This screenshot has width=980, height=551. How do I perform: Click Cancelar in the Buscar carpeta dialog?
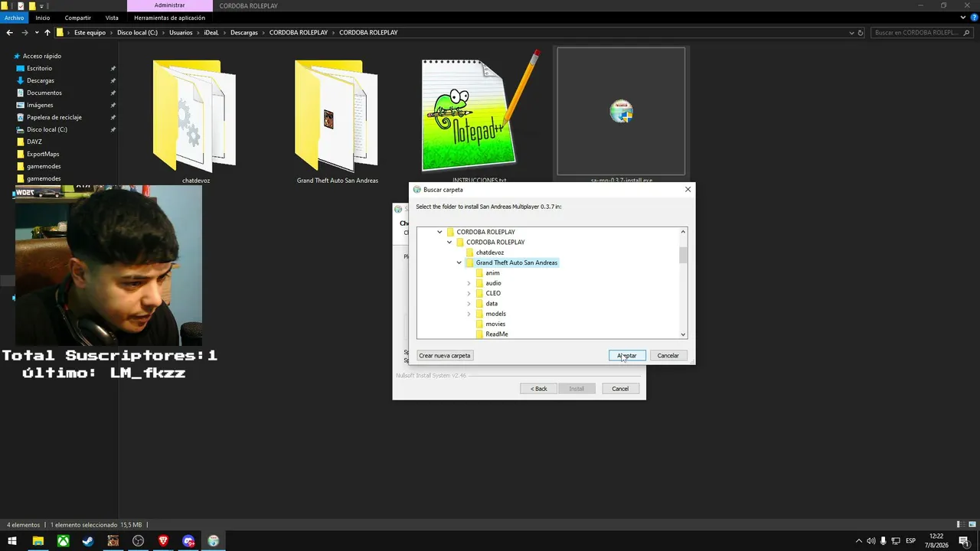click(x=668, y=356)
